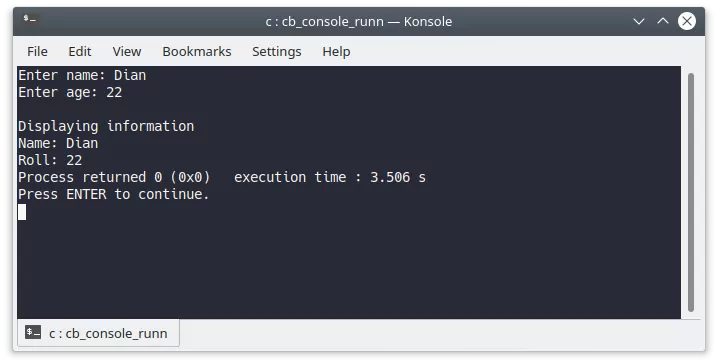Open the File menu

point(37,51)
